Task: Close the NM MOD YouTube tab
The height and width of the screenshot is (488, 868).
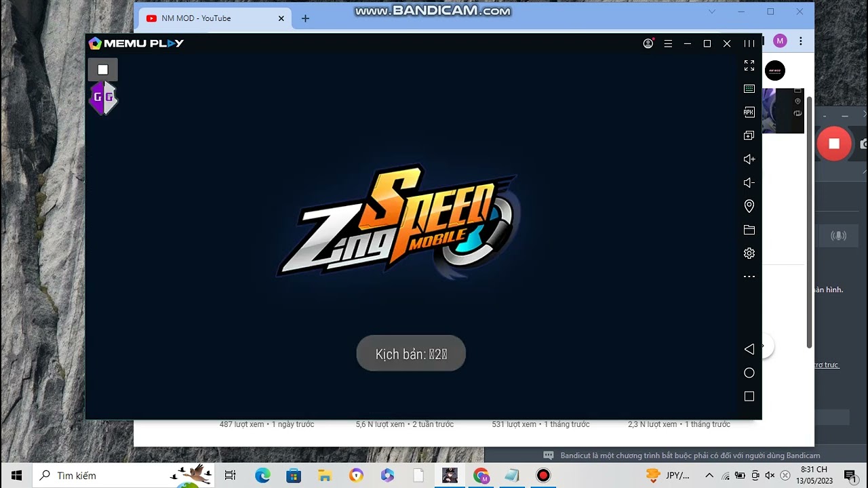Action: [x=281, y=18]
